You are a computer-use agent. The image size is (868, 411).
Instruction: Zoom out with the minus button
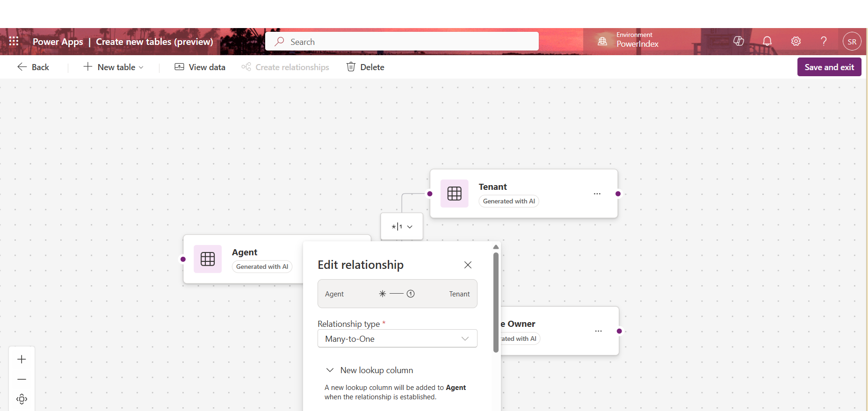22,379
